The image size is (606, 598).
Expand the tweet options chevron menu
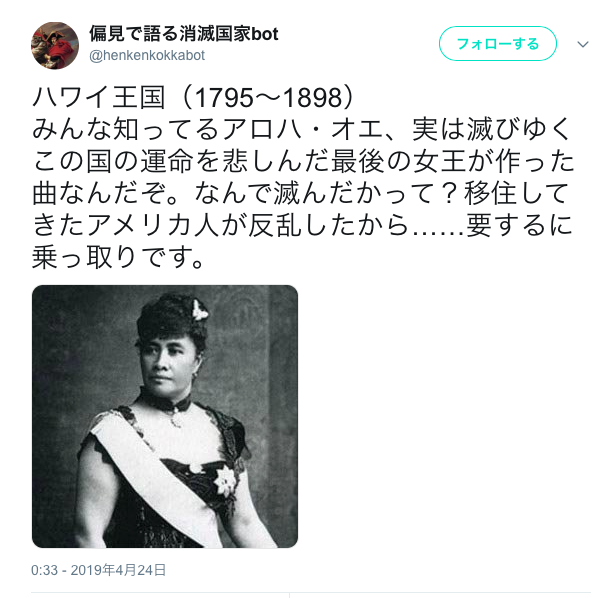point(583,44)
